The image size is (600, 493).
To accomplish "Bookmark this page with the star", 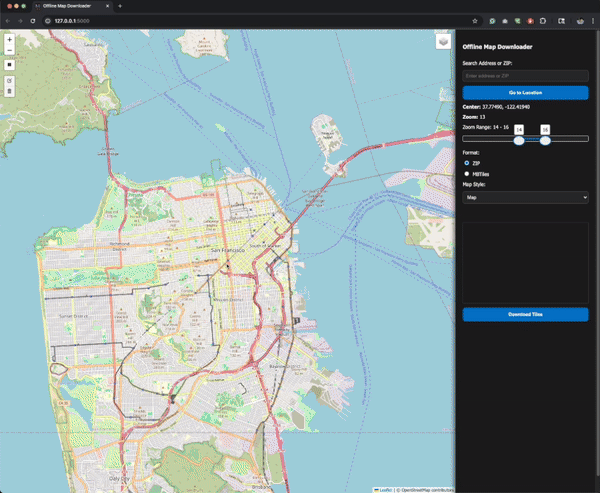I will pyautogui.click(x=475, y=21).
